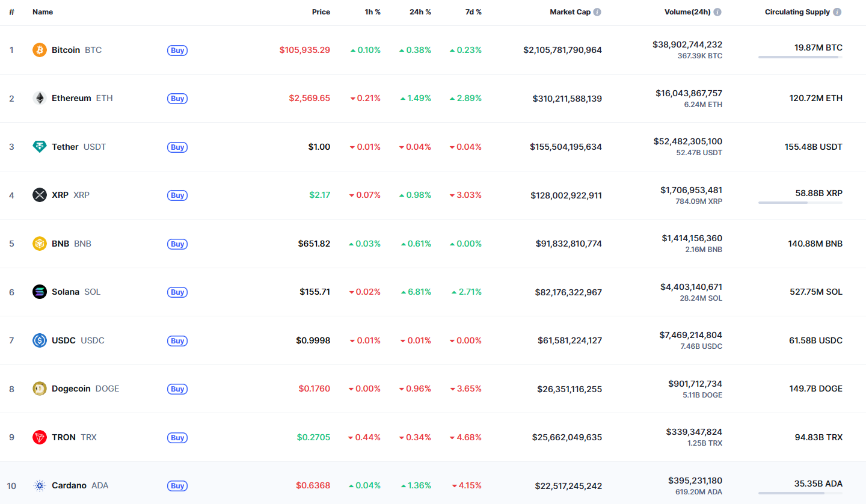
Task: Click TRON 7d change 4.68%
Action: (x=466, y=437)
